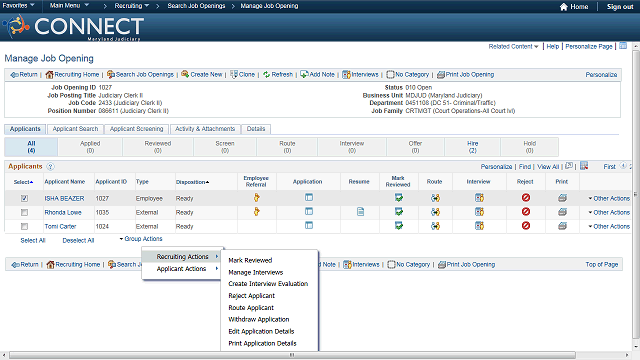Click Print icon for Tomi Carter
Viewport: 640px width, 360px height.
pyautogui.click(x=562, y=226)
